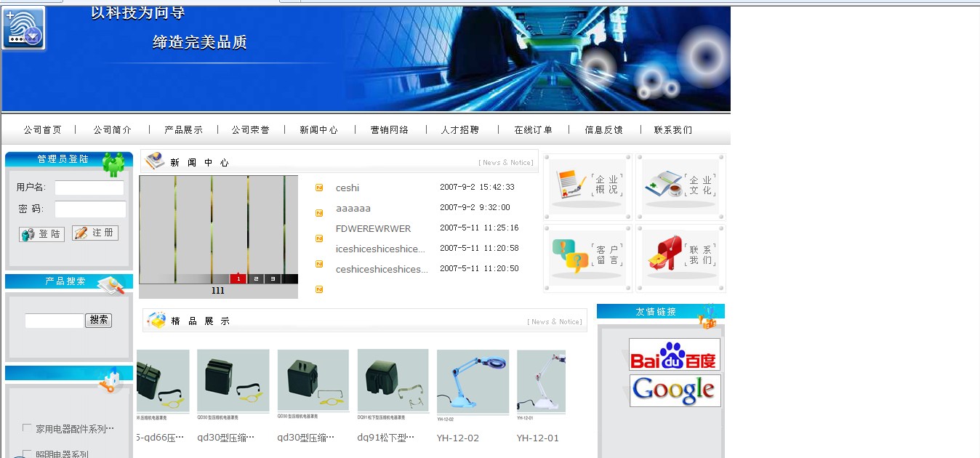This screenshot has height=458, width=980.
Task: Click the date 2007-5-11 11:20:58
Action: (x=479, y=248)
